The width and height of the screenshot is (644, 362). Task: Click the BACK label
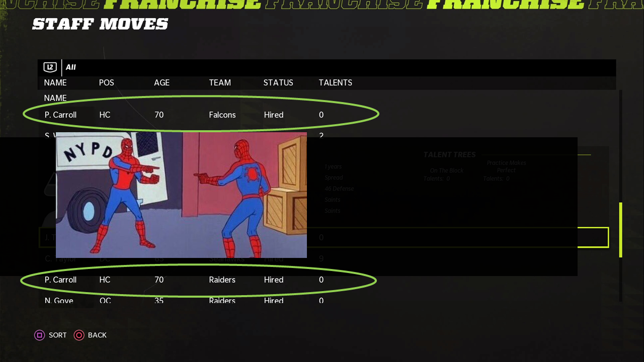click(97, 335)
